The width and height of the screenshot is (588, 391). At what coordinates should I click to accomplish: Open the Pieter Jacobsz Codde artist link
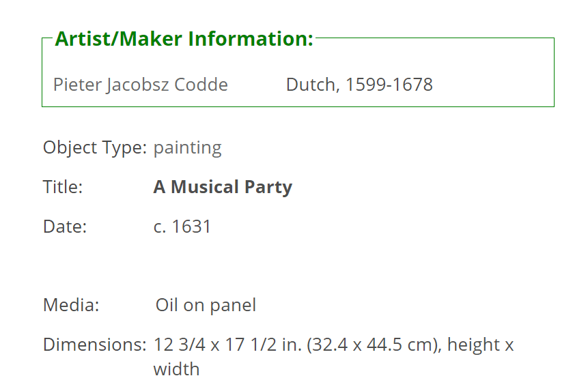[141, 85]
